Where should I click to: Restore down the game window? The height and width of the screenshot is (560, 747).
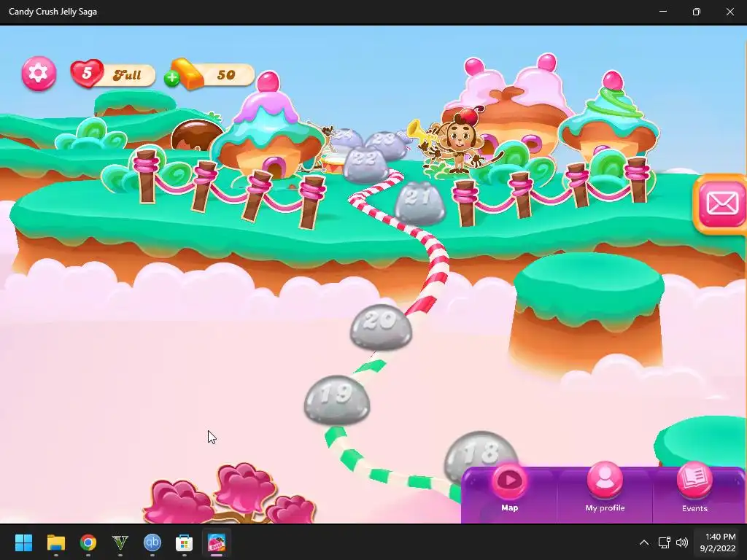pyautogui.click(x=696, y=12)
